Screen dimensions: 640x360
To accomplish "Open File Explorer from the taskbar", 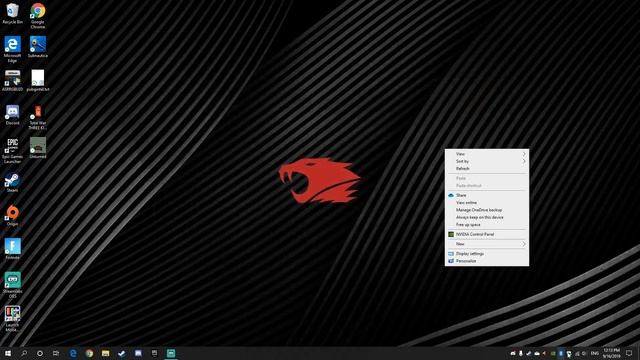I will (106, 353).
